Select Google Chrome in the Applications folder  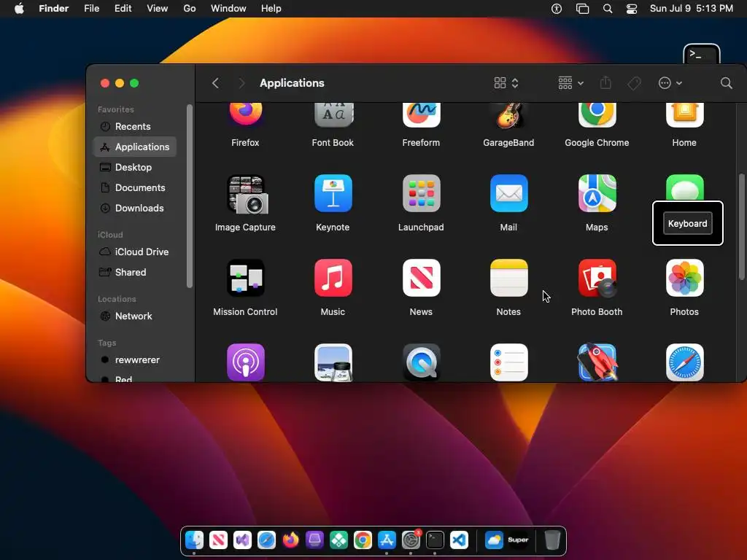(597, 114)
